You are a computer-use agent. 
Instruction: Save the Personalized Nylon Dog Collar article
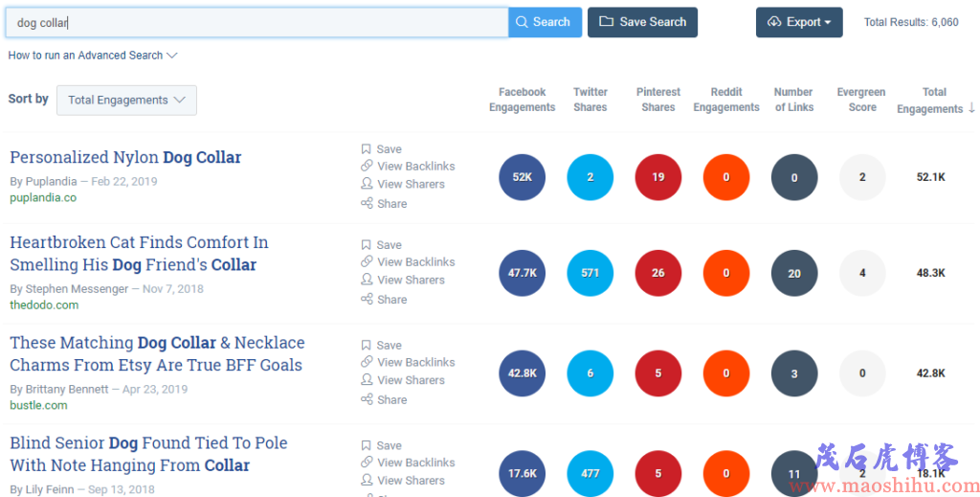(x=381, y=148)
